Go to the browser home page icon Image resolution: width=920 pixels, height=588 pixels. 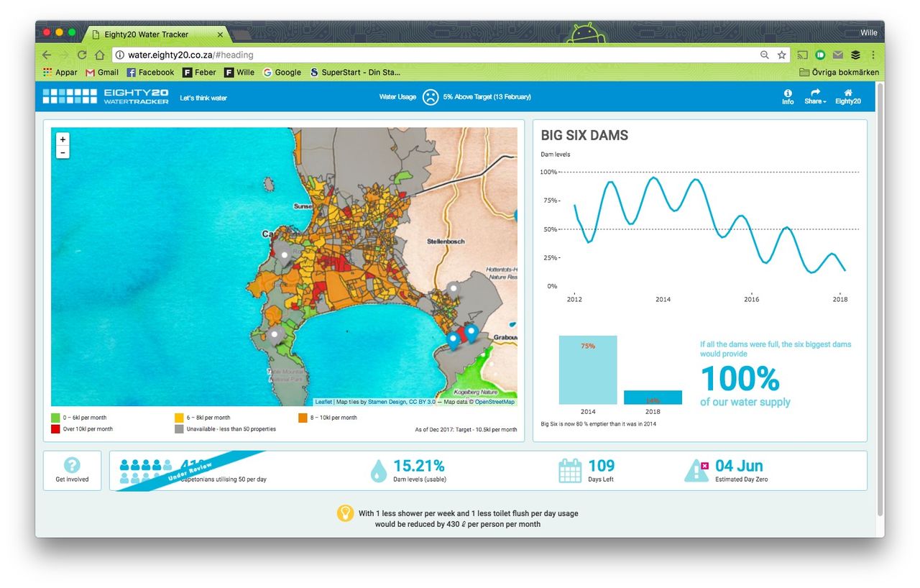pyautogui.click(x=100, y=55)
